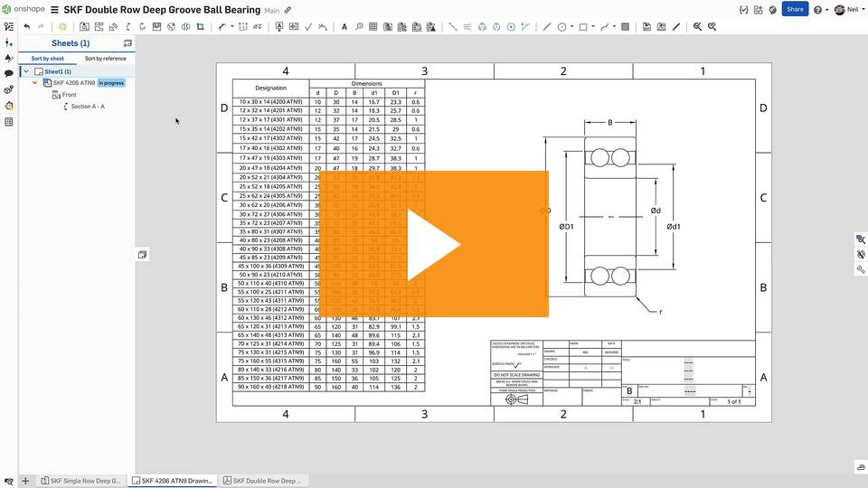Select Sheet1 (1) in the tree

58,71
